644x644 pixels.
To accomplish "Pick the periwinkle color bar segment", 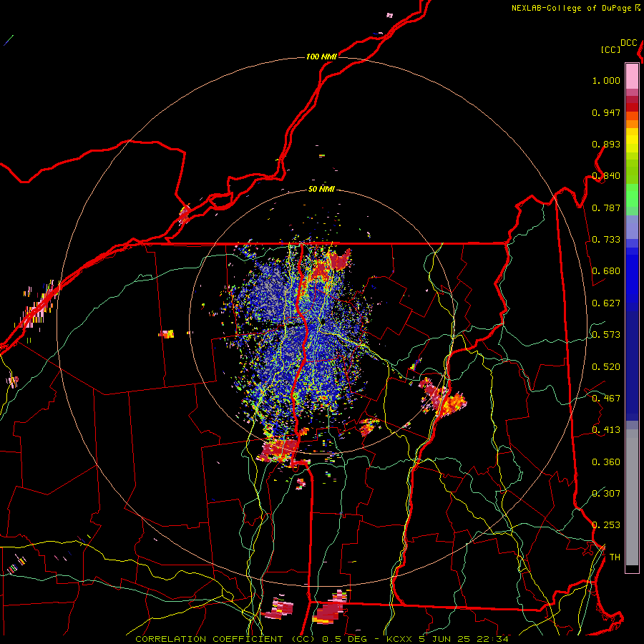I will (632, 227).
